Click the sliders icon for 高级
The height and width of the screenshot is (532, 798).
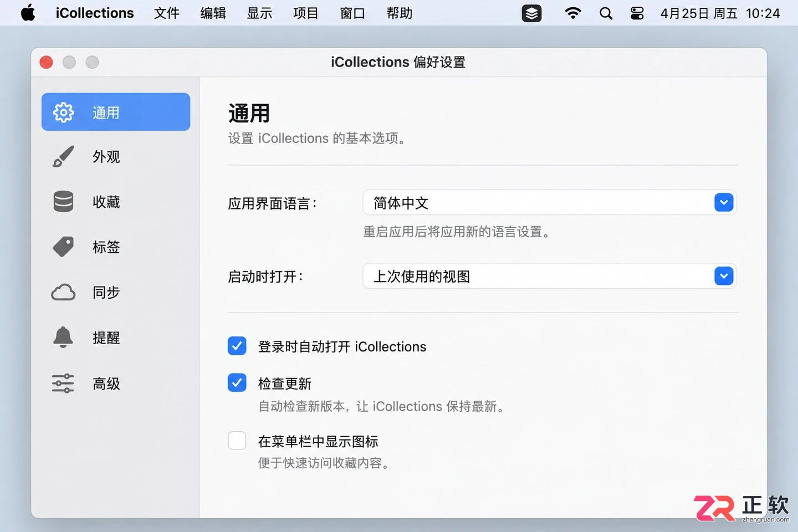click(63, 383)
